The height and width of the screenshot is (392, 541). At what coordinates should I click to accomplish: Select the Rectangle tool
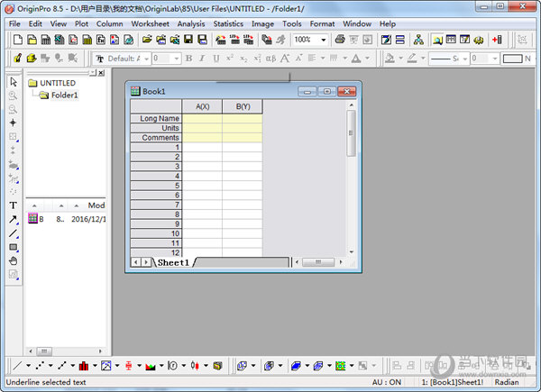(14, 247)
